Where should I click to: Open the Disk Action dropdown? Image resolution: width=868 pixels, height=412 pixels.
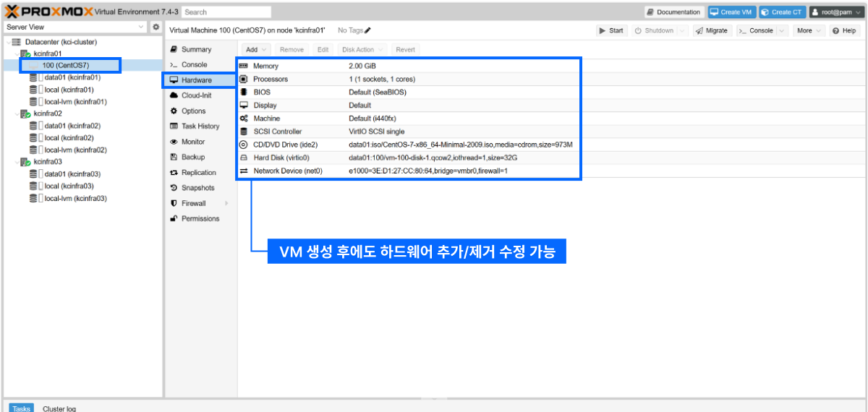click(x=362, y=49)
